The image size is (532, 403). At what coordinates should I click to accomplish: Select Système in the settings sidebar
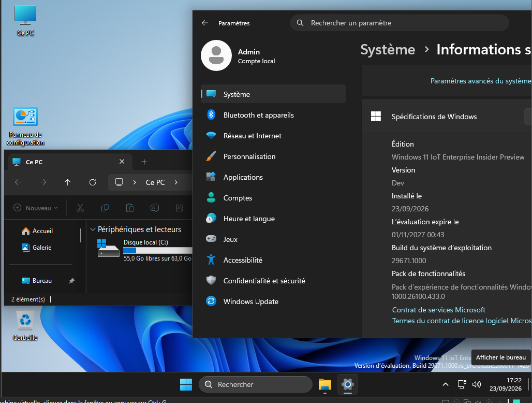273,94
